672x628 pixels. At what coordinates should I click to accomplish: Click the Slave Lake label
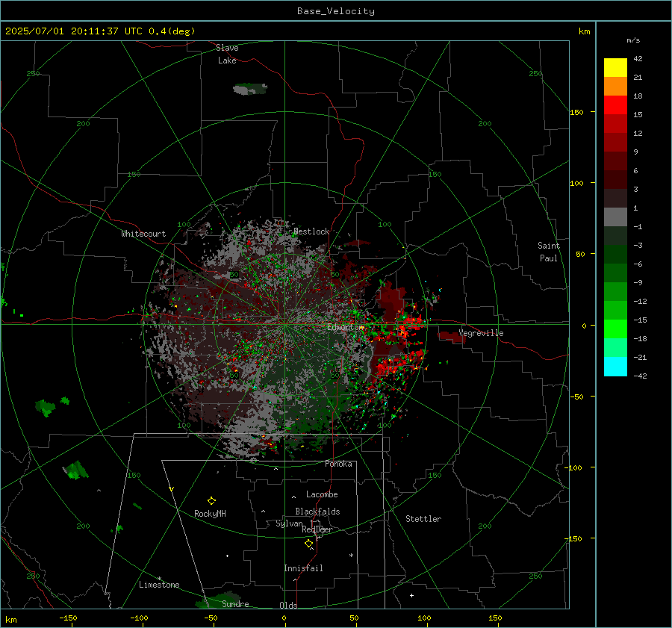click(227, 54)
